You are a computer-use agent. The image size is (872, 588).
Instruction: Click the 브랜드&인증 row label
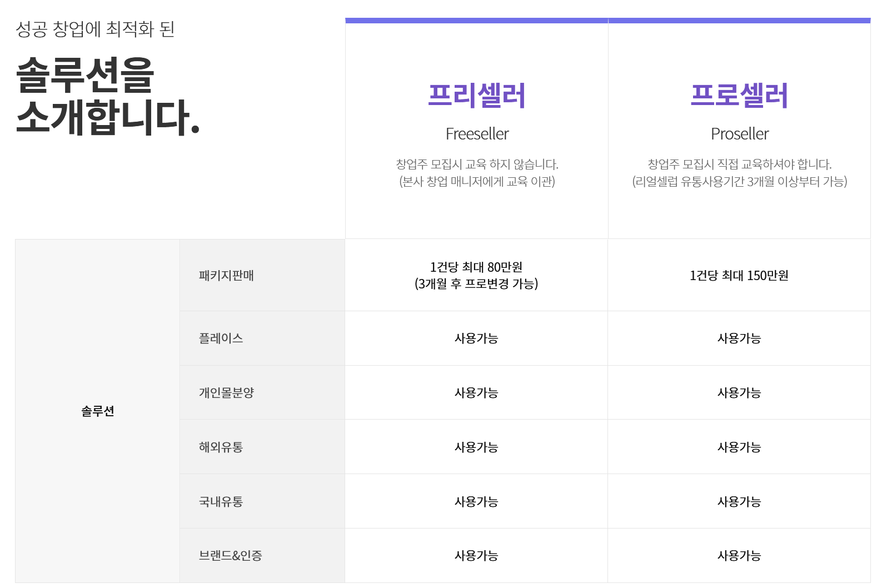pyautogui.click(x=230, y=556)
